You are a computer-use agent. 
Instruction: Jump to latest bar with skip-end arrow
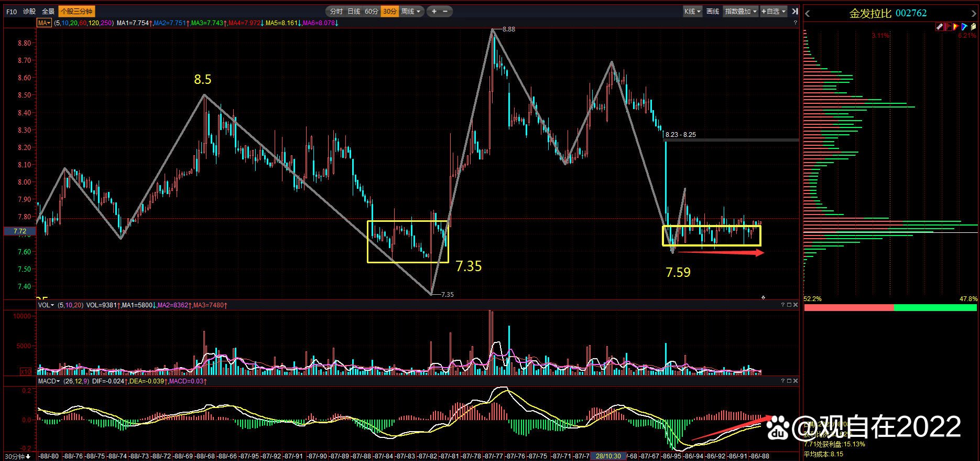pos(794,11)
